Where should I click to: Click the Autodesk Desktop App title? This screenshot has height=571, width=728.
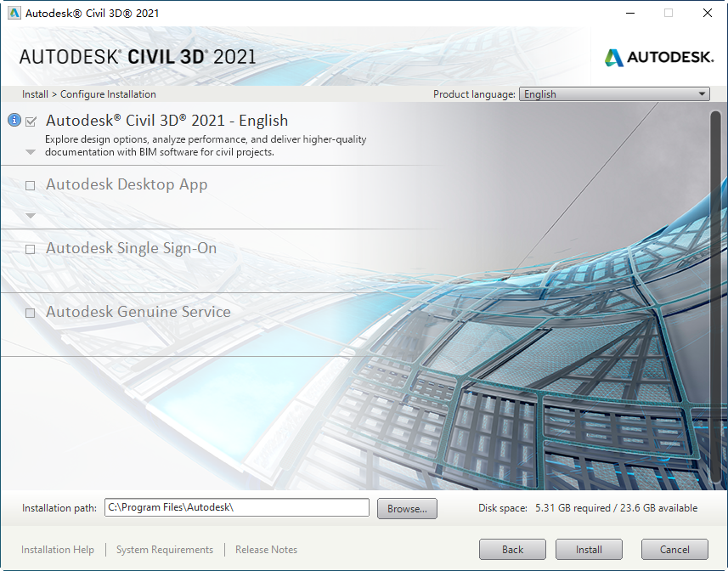127,184
